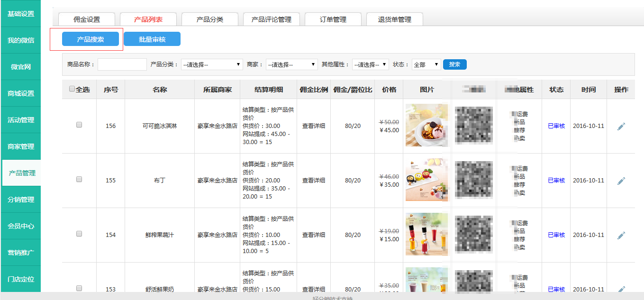Open the 可可脆冰淇淋 product image
Screen dimensions: 644x300
pos(426,126)
